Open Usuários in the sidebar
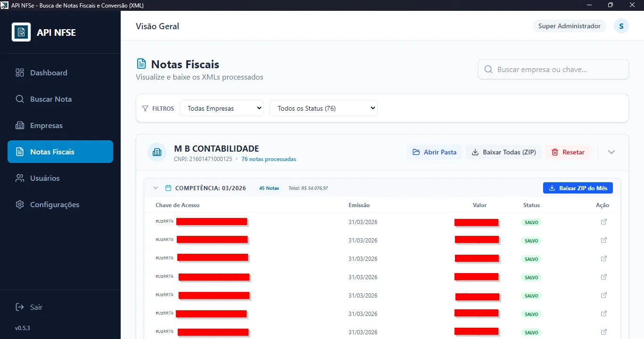The height and width of the screenshot is (339, 644). pos(60,178)
